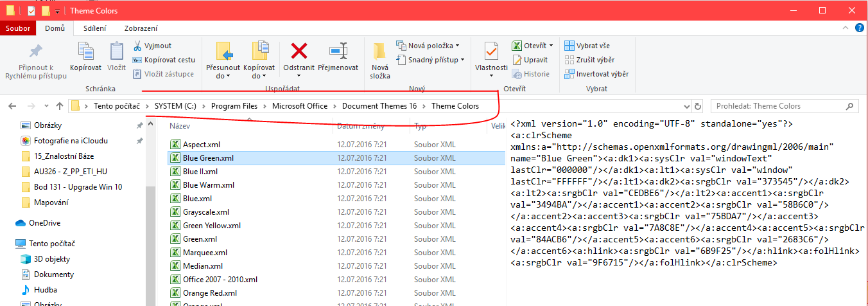Switch to the Zobrazení tab
Image resolution: width=868 pixels, height=306 pixels.
point(141,28)
